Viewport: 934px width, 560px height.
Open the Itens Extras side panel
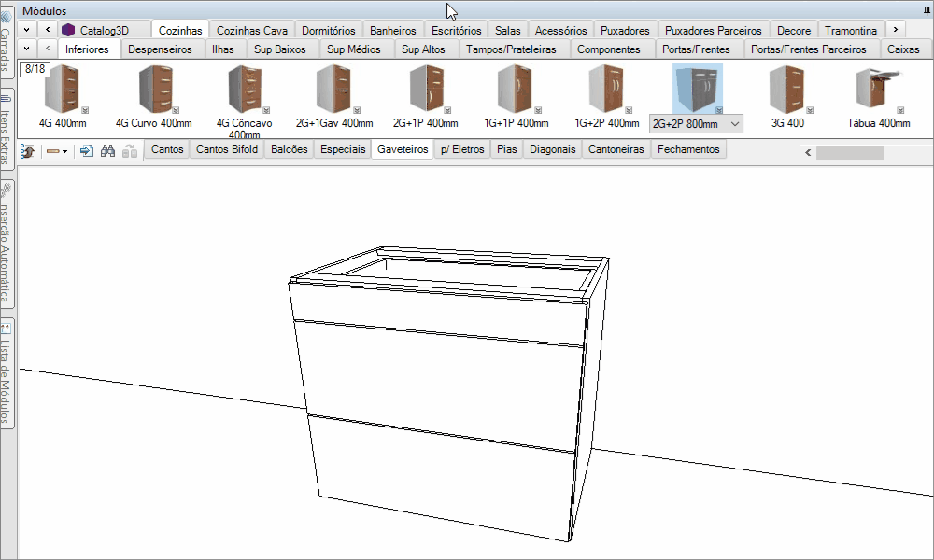tap(7, 131)
